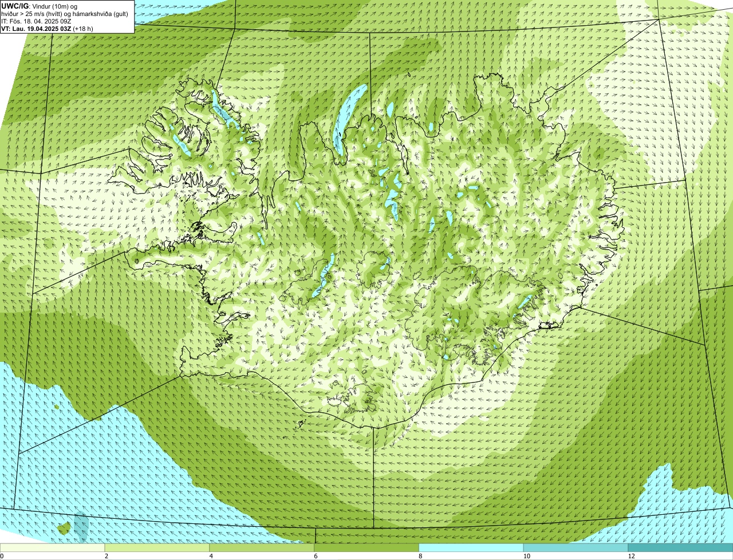Pick the 4–6 m/s medium green legend swatch
The image size is (733, 560).
(262, 547)
